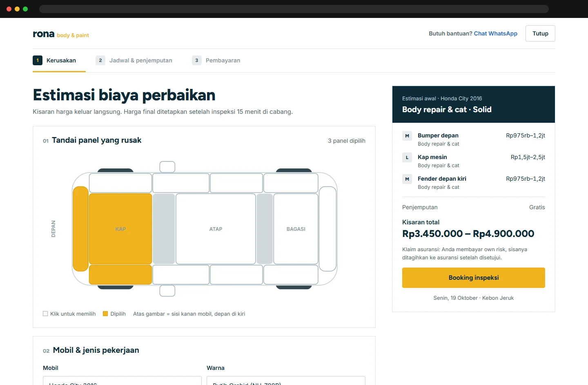
Task: Click the Bumper depan item name in summary
Action: point(438,135)
